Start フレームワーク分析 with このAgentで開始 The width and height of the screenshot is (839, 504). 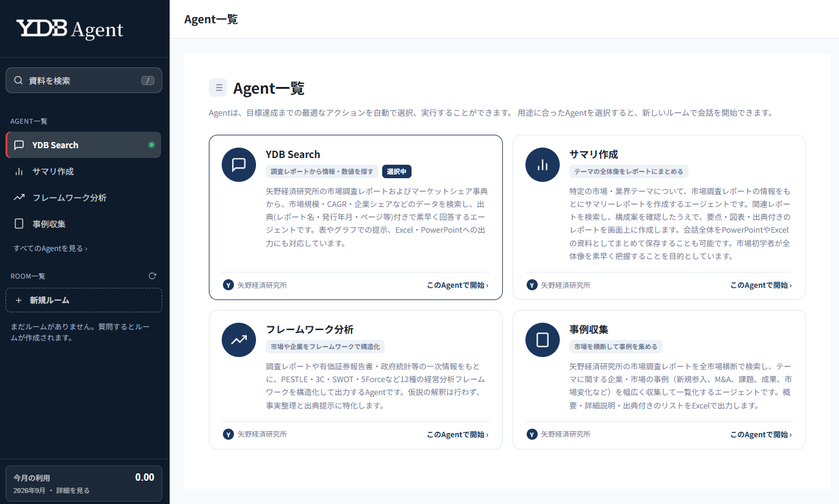(x=457, y=435)
